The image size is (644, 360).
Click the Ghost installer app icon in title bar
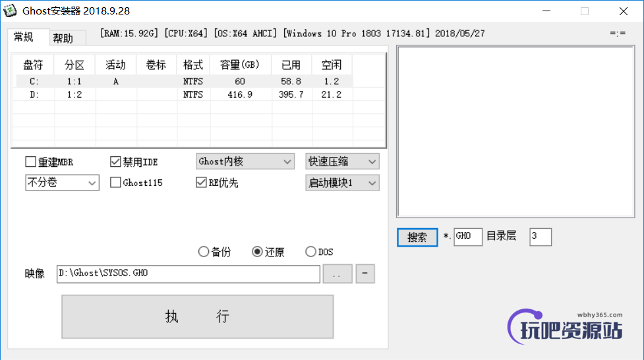click(9, 11)
